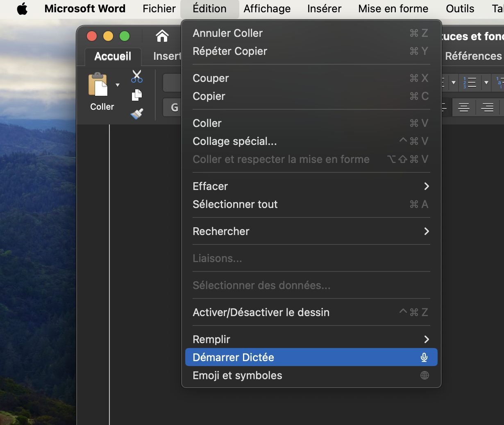Open the Fichier menu
This screenshot has height=425, width=504.
coord(159,9)
